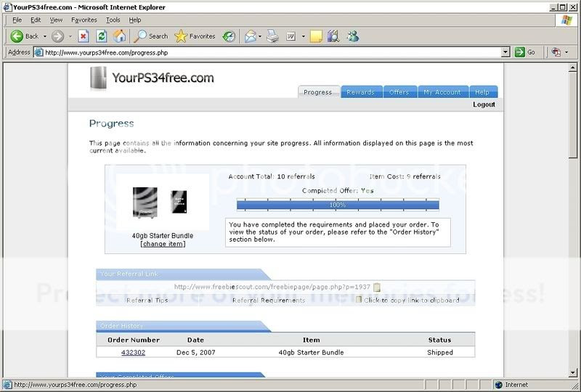Viewport: 581px width, 392px height.
Task: Click the Internet zone globe in the status bar
Action: click(499, 385)
